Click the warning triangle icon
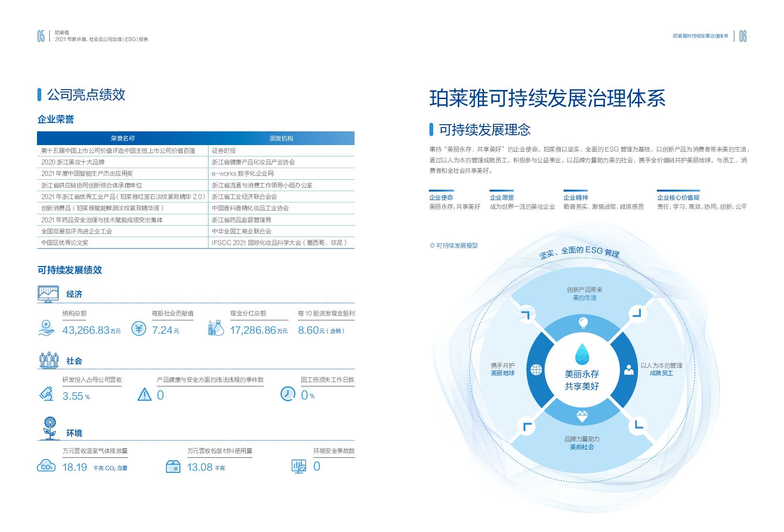This screenshot has width=784, height=532. point(145,394)
